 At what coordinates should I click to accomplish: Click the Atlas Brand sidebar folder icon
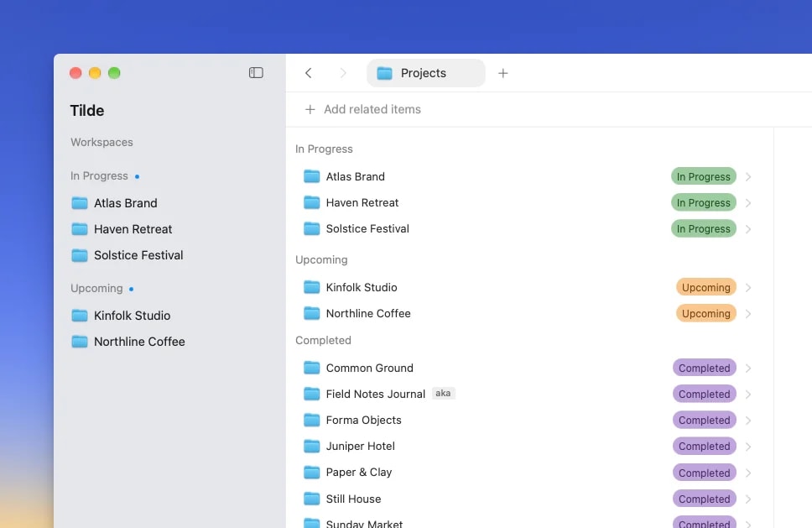(x=79, y=203)
